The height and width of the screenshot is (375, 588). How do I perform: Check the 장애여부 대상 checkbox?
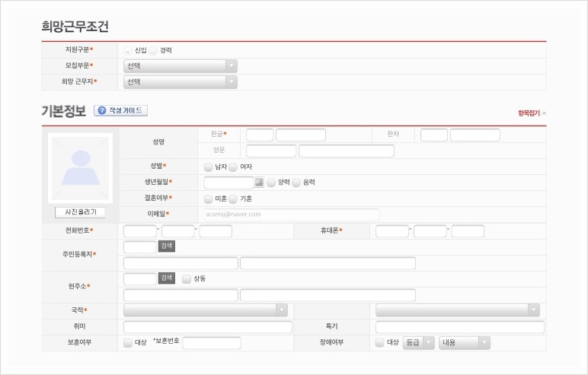380,342
